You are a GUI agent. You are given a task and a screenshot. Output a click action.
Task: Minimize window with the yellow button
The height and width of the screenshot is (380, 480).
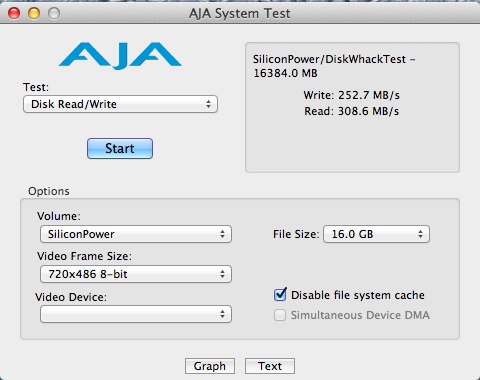tap(34, 13)
